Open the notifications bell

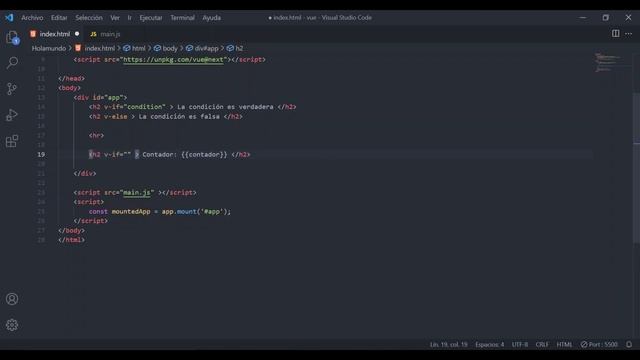point(629,344)
